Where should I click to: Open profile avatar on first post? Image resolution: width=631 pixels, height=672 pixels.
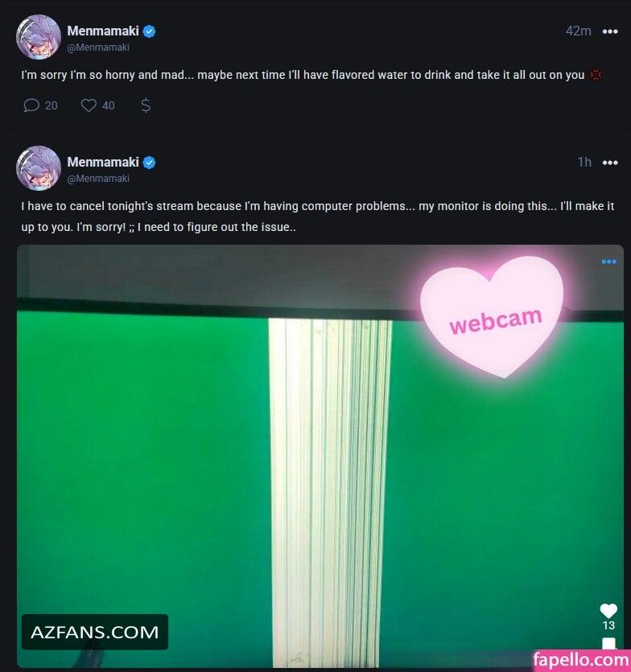pos(39,37)
